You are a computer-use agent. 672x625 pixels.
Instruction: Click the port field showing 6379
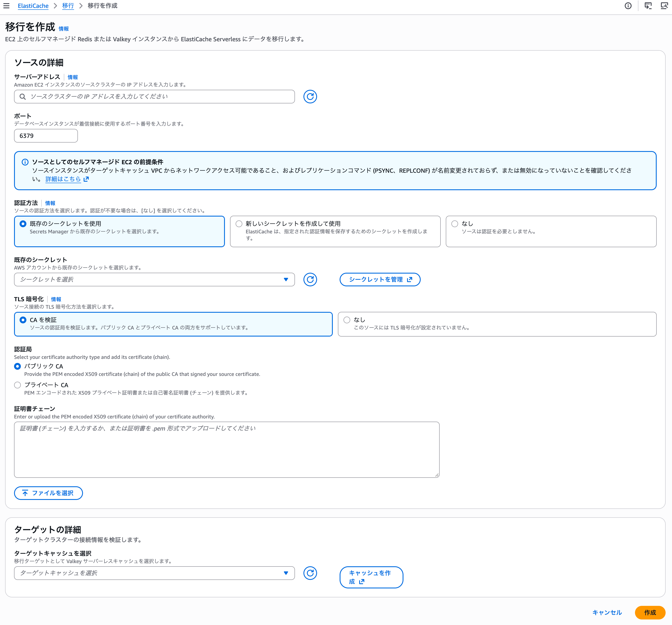pos(46,136)
